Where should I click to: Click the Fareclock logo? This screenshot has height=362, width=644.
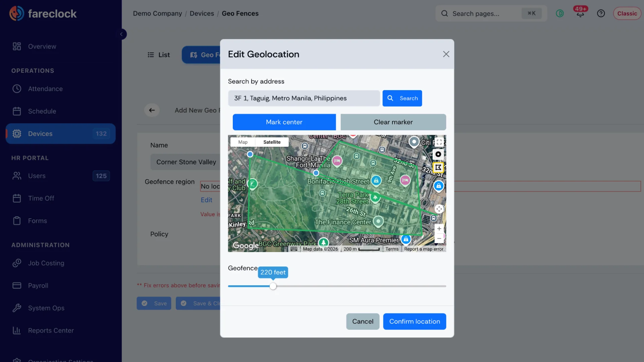point(43,13)
